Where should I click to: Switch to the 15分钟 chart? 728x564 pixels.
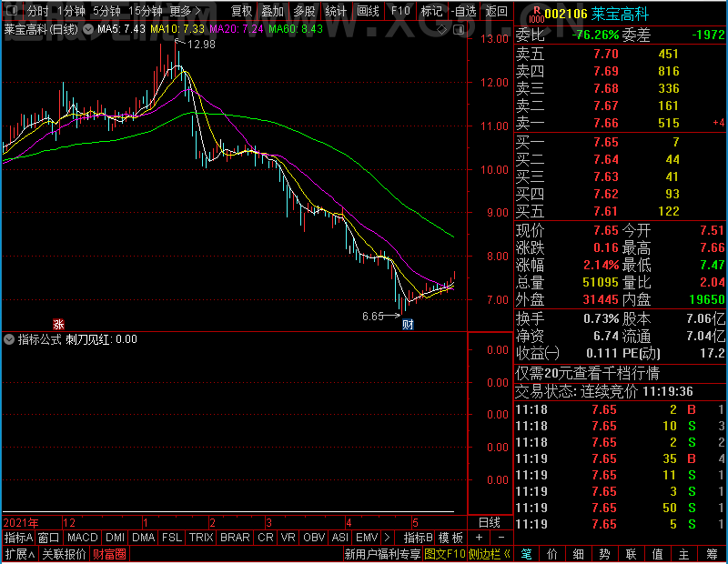coord(145,11)
